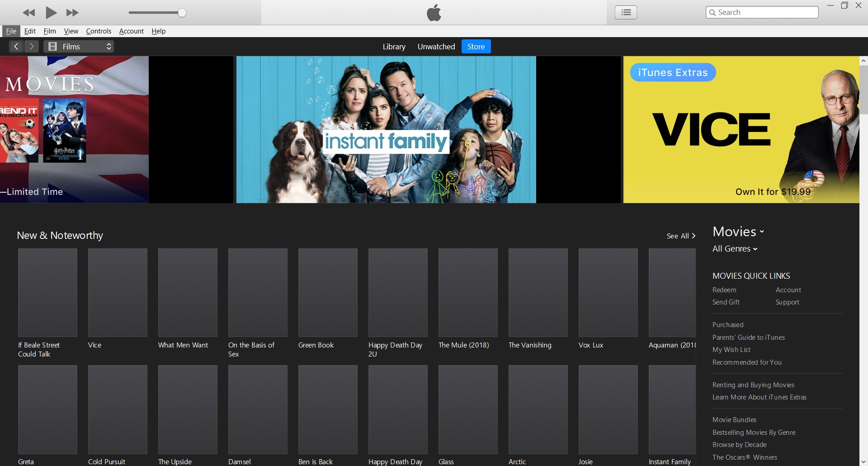The image size is (868, 466).
Task: Switch to the Library tab
Action: 394,47
